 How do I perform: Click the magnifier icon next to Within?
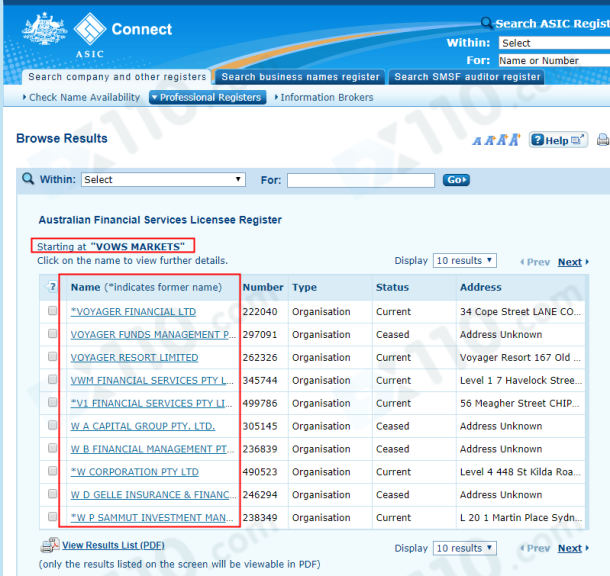tap(28, 179)
